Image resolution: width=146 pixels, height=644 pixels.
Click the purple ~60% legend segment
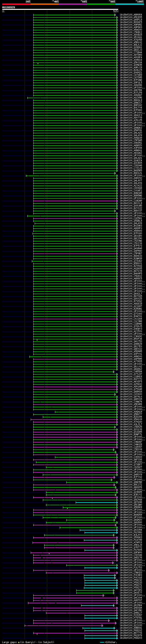pyautogui.click(x=73, y=4)
